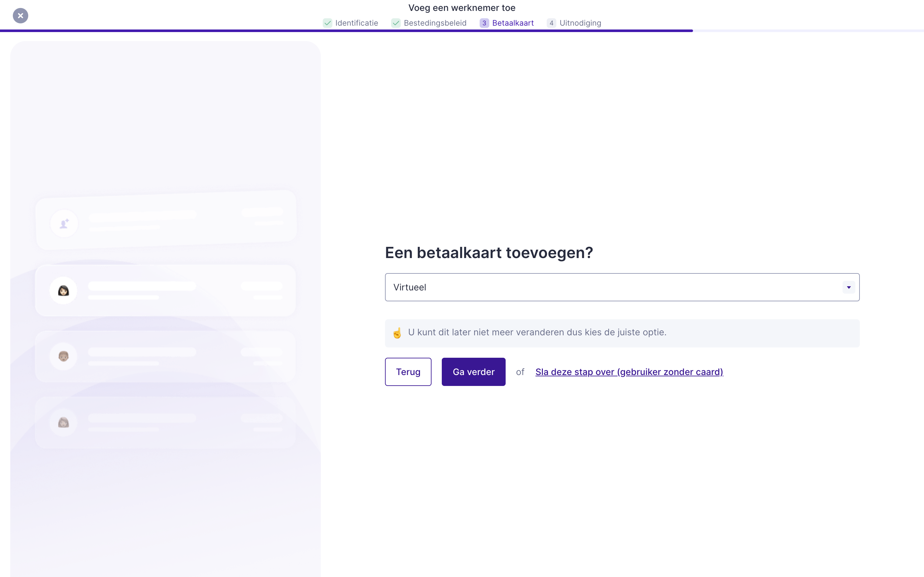Close the add employee wizard
Viewport: 924px width, 577px height.
point(21,16)
